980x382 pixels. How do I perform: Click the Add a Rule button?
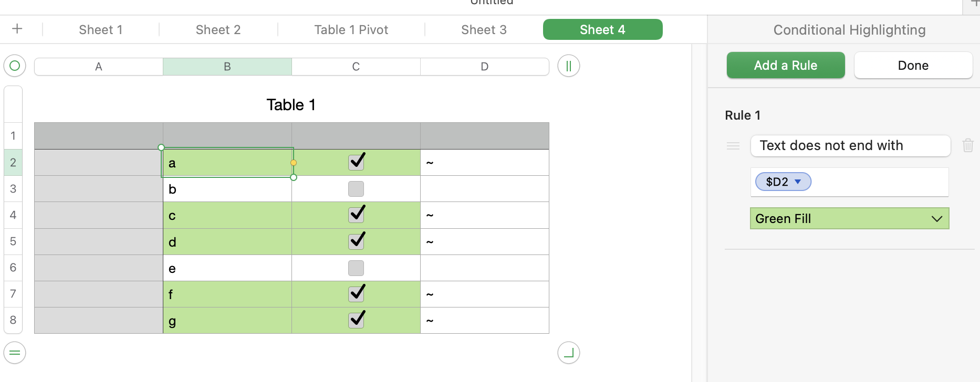pos(785,66)
